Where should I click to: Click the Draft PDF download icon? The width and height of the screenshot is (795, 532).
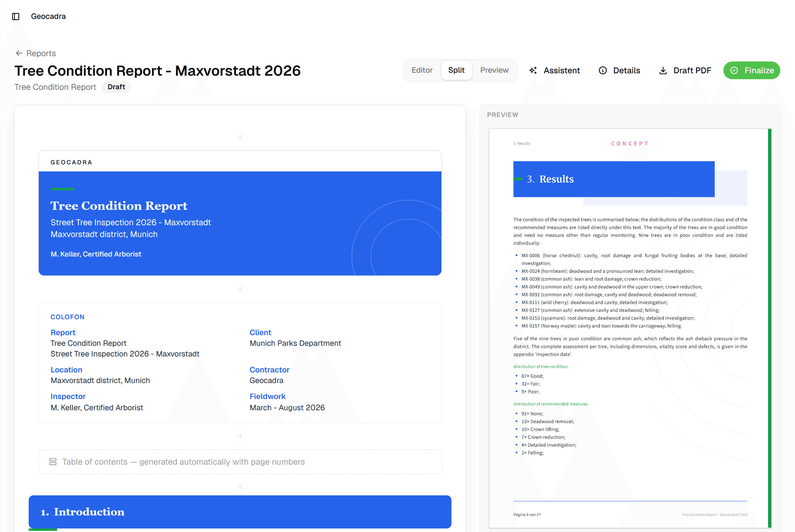pyautogui.click(x=663, y=70)
